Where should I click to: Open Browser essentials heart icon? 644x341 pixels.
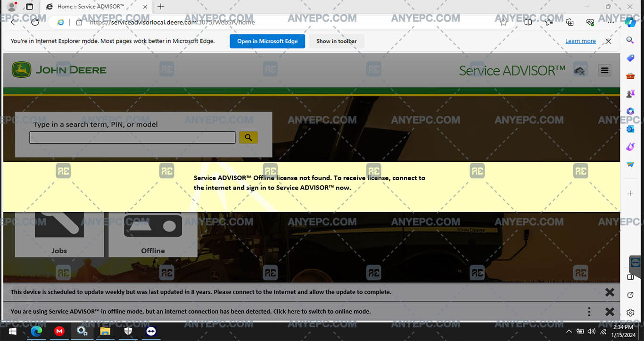pos(590,22)
